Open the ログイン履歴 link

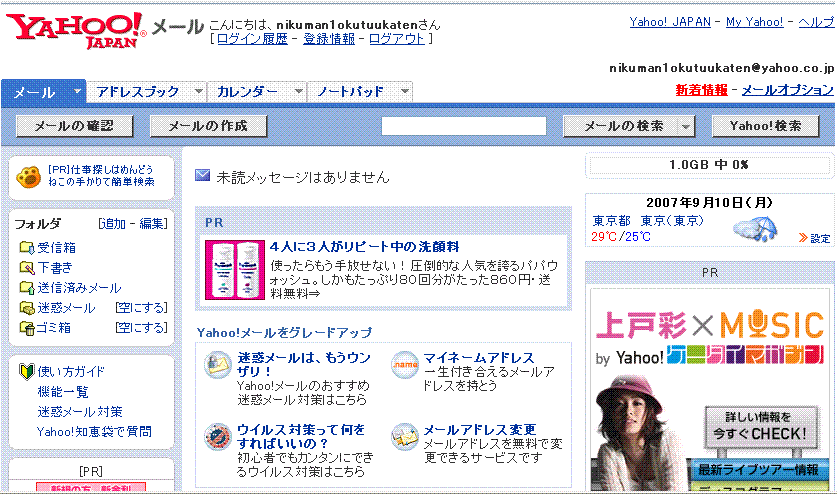252,38
